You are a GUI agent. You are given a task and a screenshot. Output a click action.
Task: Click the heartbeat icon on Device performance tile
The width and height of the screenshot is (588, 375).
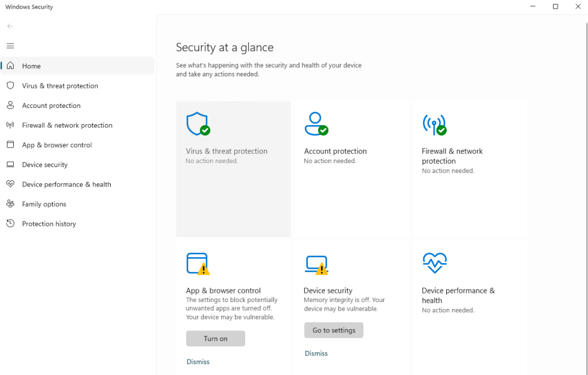[434, 263]
